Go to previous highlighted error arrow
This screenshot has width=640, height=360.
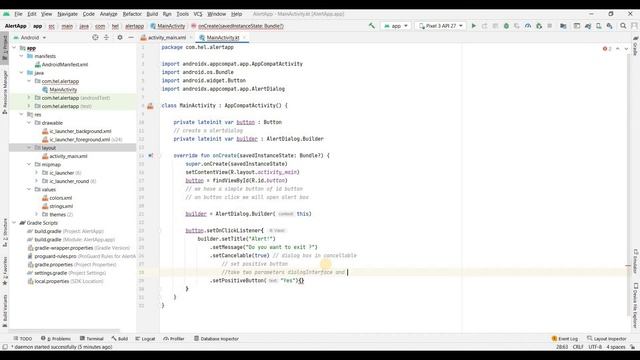pos(618,49)
